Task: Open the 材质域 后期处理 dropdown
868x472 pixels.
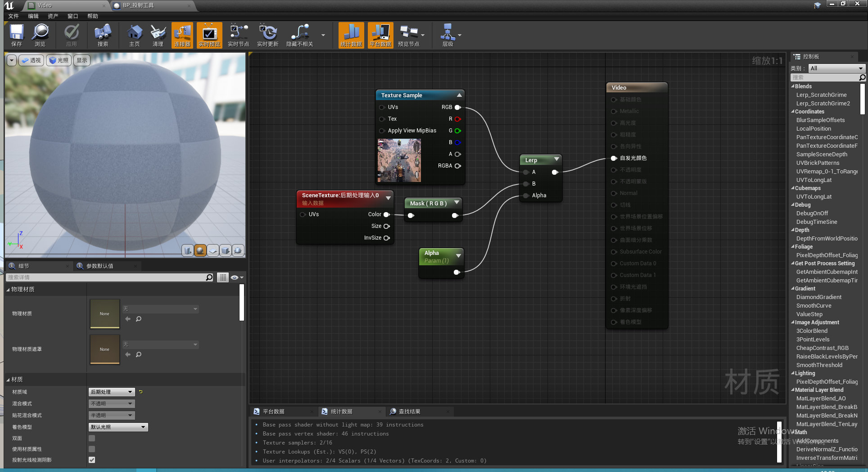Action: [112, 392]
